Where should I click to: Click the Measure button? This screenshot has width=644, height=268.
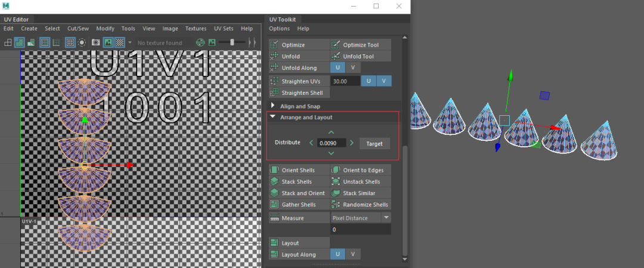point(299,218)
